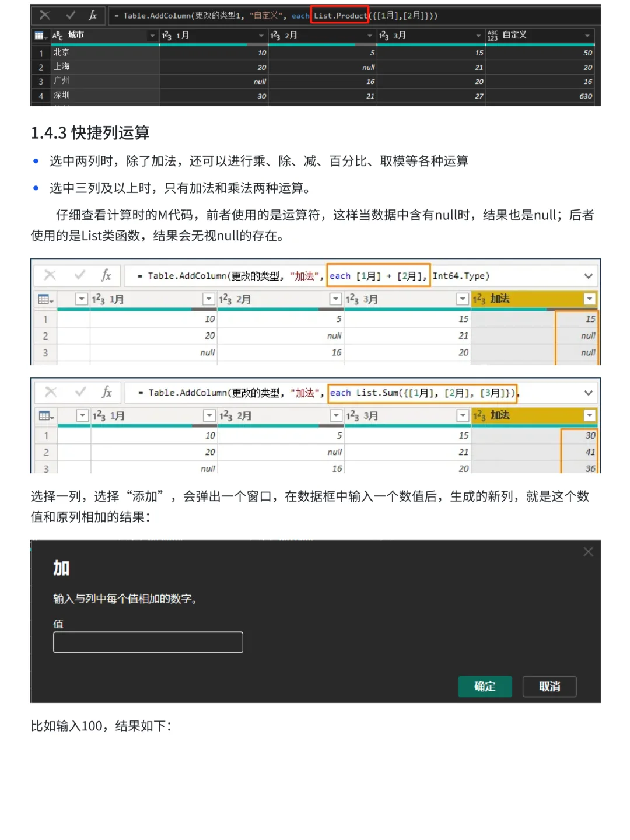630x840 pixels.
Task: Click the confirm checkmark in the List.Product formula bar
Action: pos(71,16)
